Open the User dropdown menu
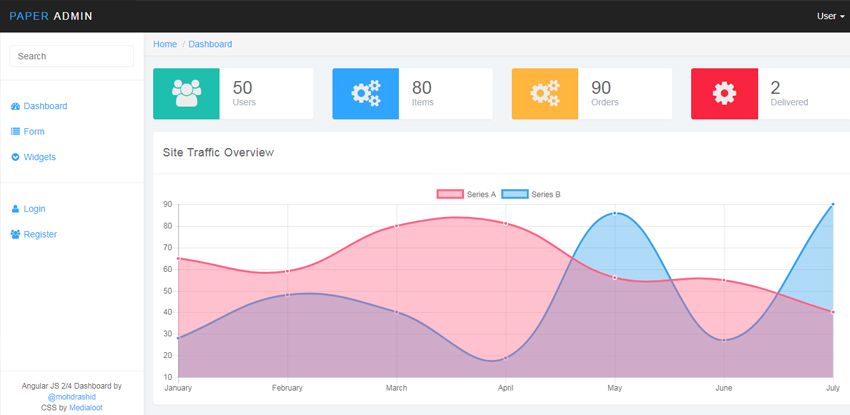The height and width of the screenshot is (415, 850). tap(830, 16)
